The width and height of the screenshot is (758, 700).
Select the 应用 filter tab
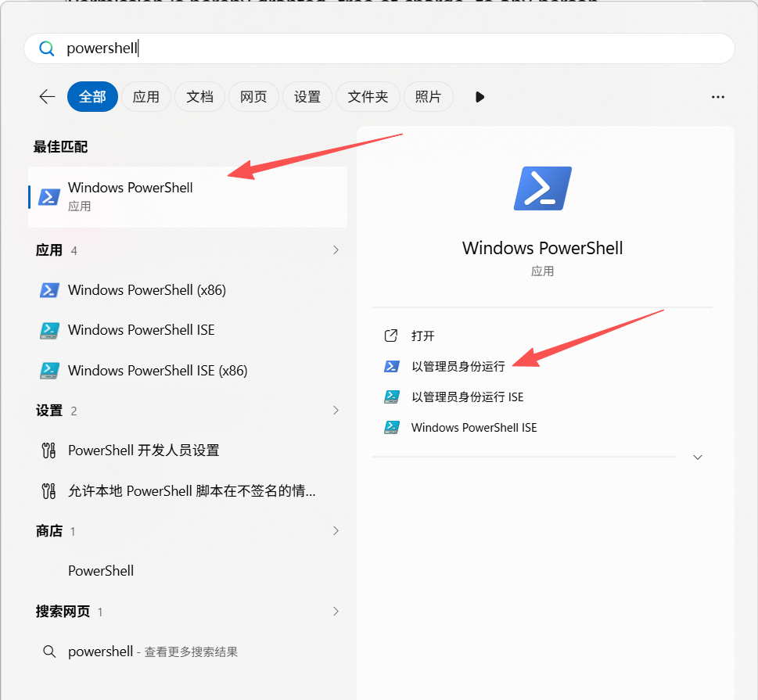146,97
